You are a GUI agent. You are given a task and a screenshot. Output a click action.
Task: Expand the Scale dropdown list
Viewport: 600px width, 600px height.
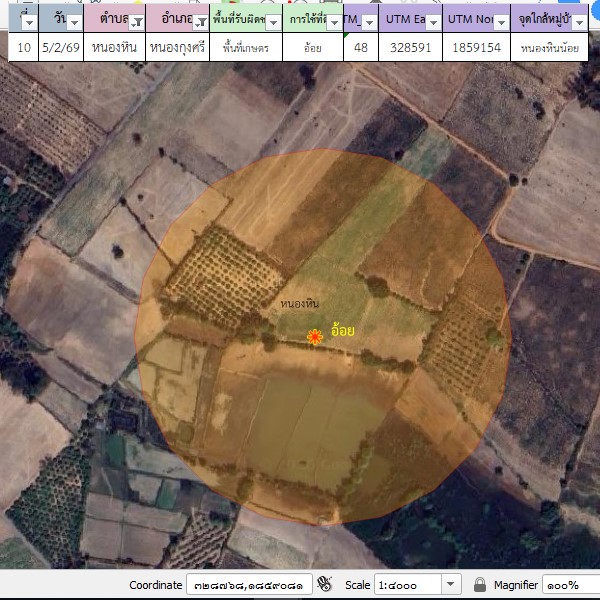tap(450, 584)
